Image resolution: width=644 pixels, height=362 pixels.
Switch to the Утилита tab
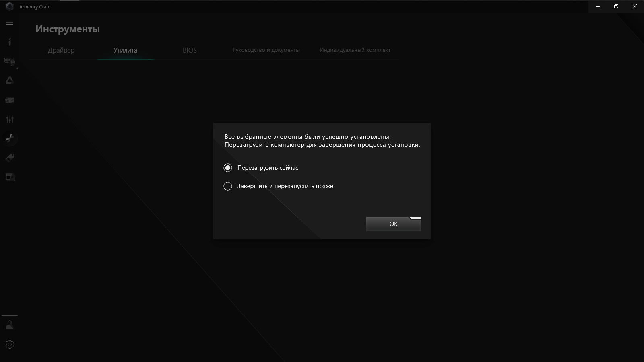pyautogui.click(x=125, y=50)
